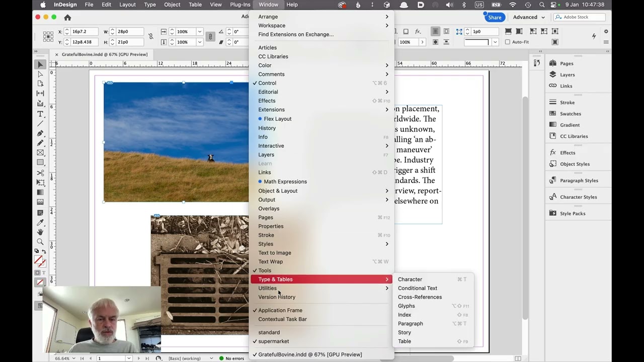This screenshot has height=362, width=644.
Task: Open control panel settings gear
Action: click(x=606, y=31)
